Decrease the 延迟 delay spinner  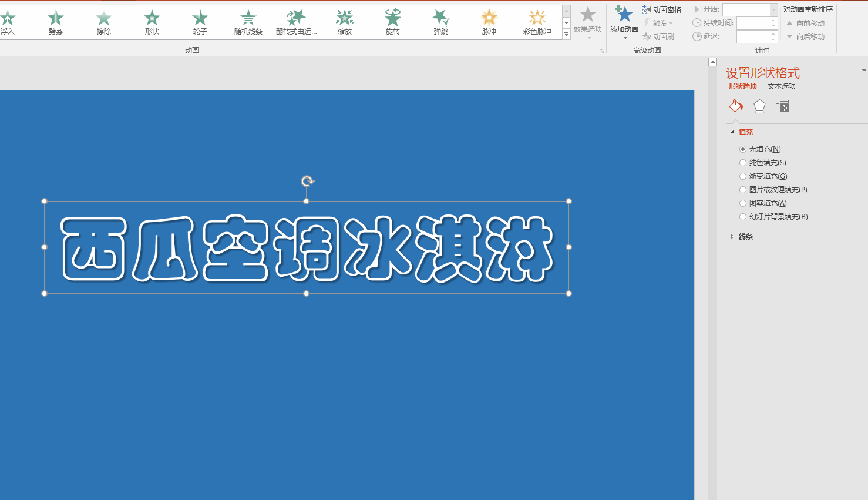coord(773,39)
